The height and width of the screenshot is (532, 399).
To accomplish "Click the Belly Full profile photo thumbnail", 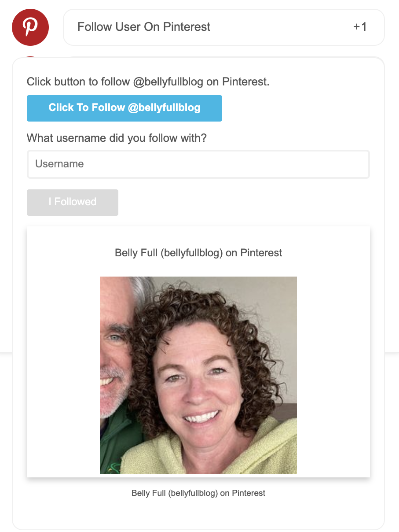I will [198, 375].
